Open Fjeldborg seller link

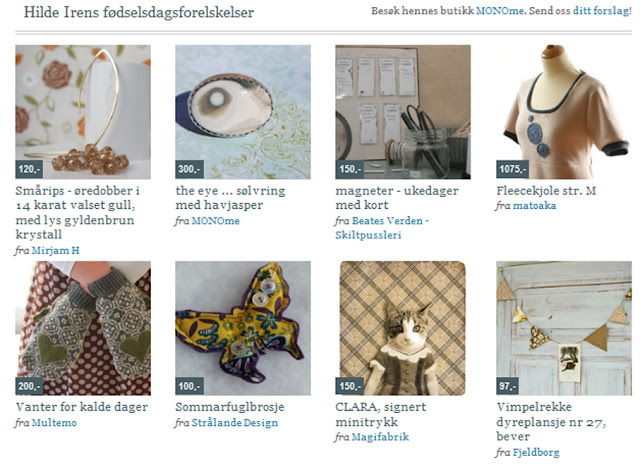coord(536,452)
